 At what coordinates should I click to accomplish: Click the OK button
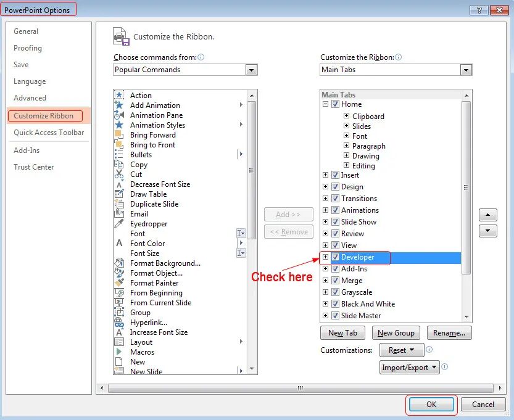[431, 405]
